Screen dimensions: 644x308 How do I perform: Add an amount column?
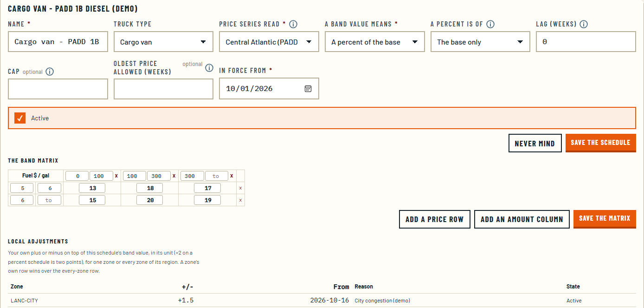pyautogui.click(x=522, y=219)
